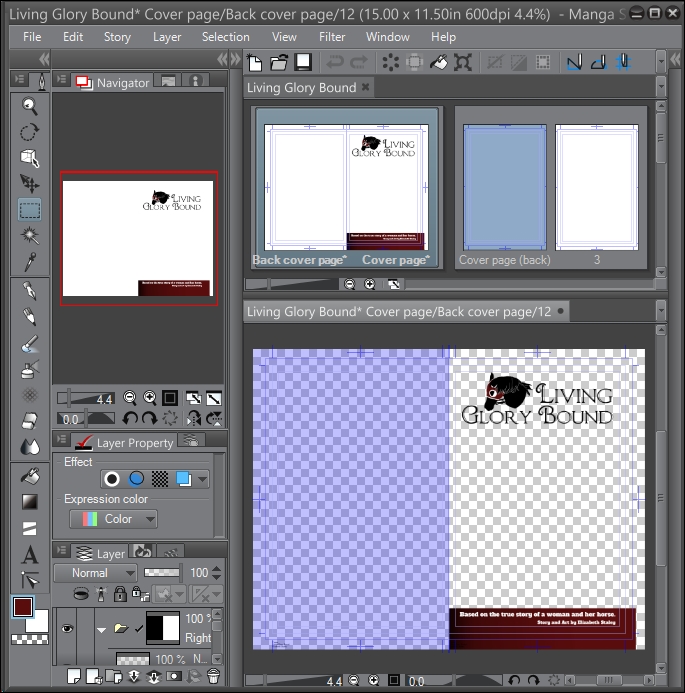The height and width of the screenshot is (693, 685).
Task: Click the Clear dotted-circle toolbar icon
Action: click(x=390, y=62)
